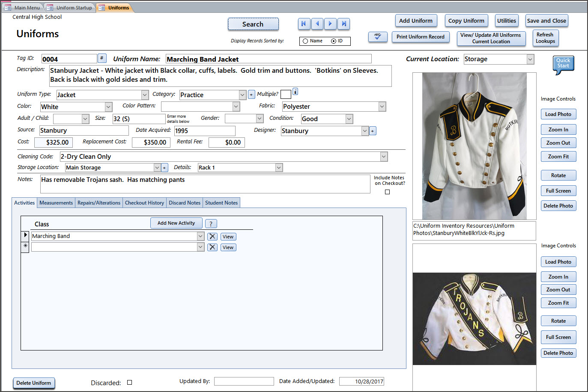The width and height of the screenshot is (588, 392).
Task: Open the Checkout History tab
Action: (x=144, y=203)
